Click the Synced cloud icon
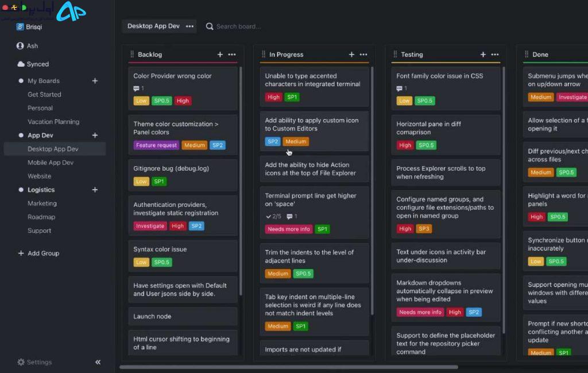 (21, 64)
